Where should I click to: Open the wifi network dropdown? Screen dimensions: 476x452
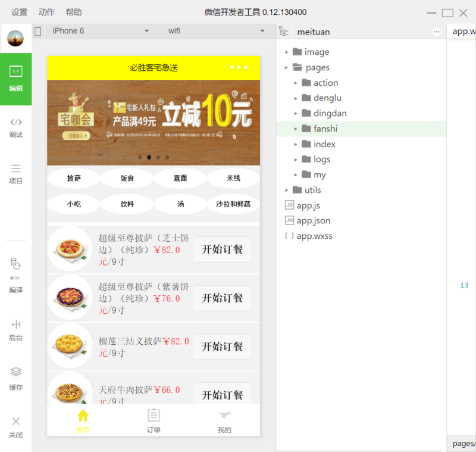pos(217,31)
